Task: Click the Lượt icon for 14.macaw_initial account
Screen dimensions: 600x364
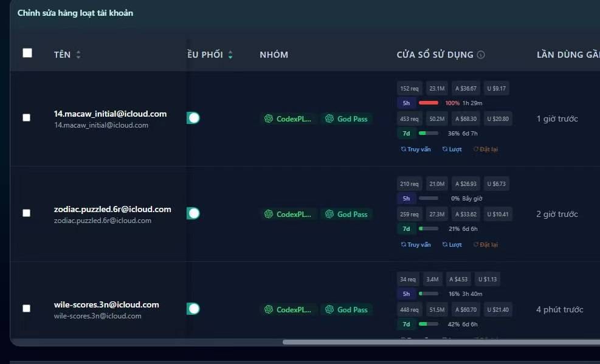Action: point(445,149)
